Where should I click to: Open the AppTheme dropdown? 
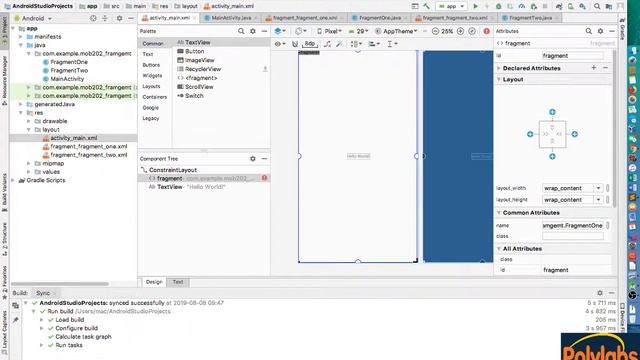point(396,31)
